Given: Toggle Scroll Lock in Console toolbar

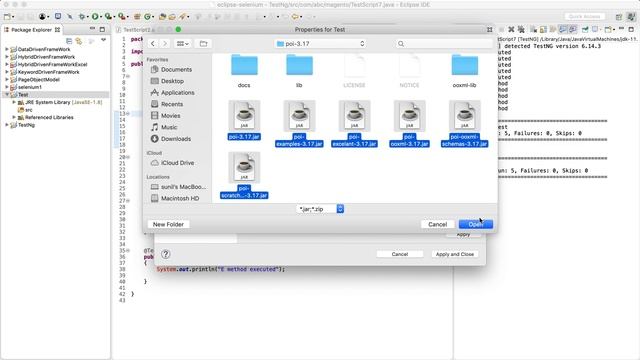Looking at the screenshot, I should click(543, 29).
